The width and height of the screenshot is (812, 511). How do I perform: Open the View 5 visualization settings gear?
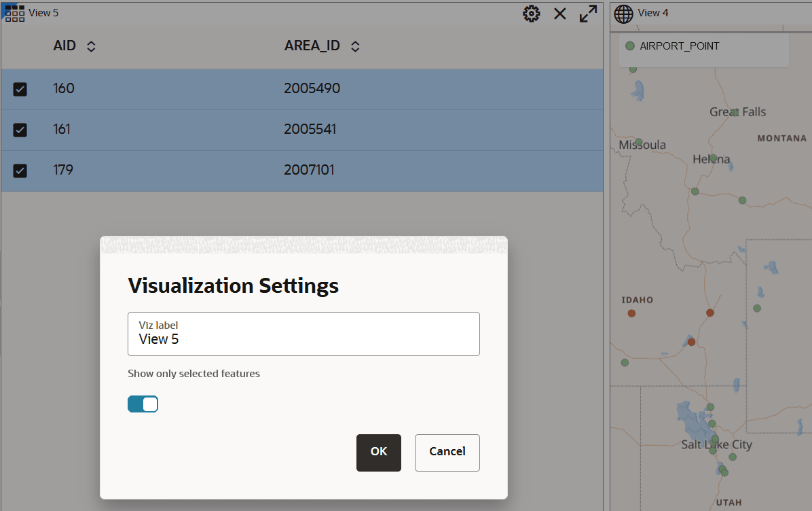point(532,13)
